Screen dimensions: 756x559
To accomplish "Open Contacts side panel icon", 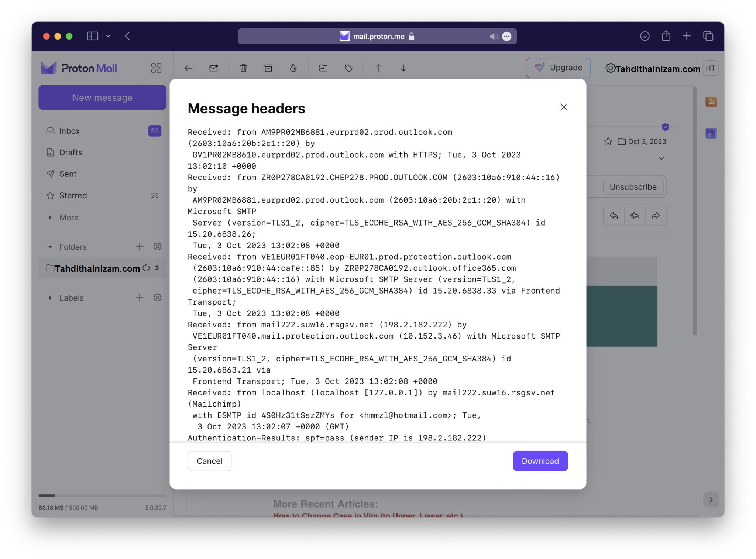I will point(711,102).
